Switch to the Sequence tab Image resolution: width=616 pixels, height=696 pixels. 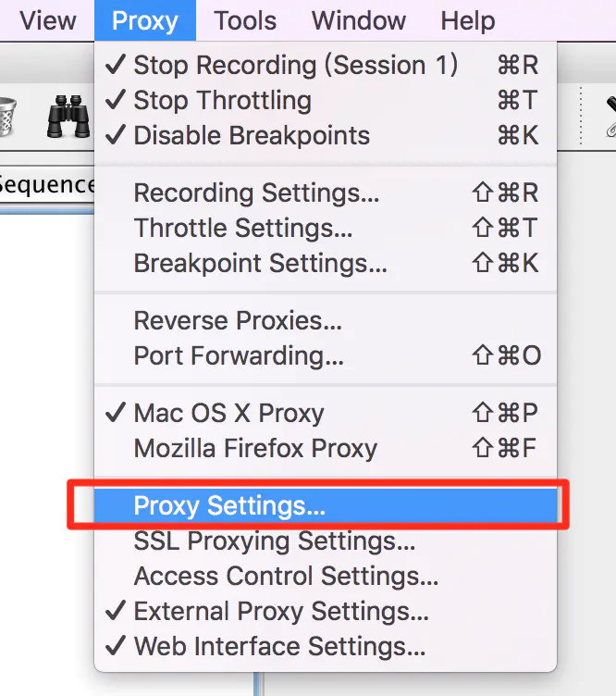tap(46, 185)
